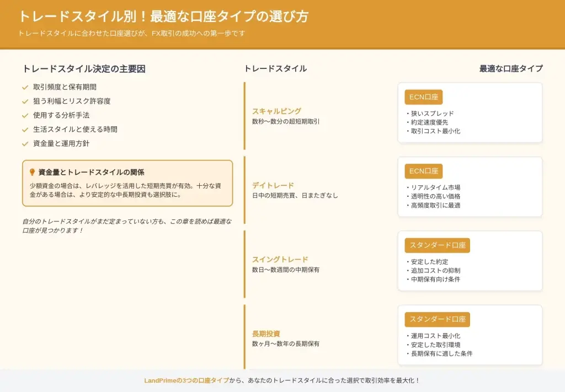Click the スイングトレード style heading

click(280, 259)
